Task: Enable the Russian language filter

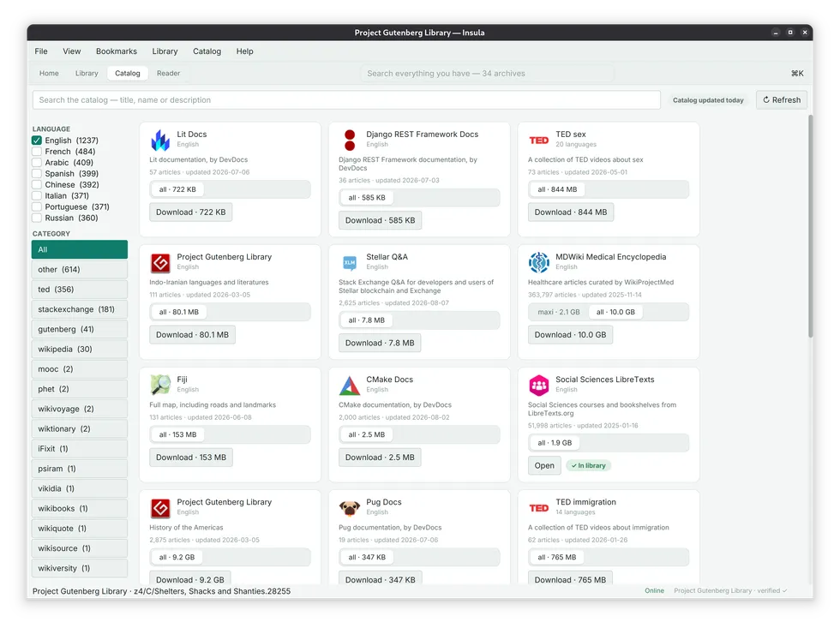Action: (x=37, y=218)
